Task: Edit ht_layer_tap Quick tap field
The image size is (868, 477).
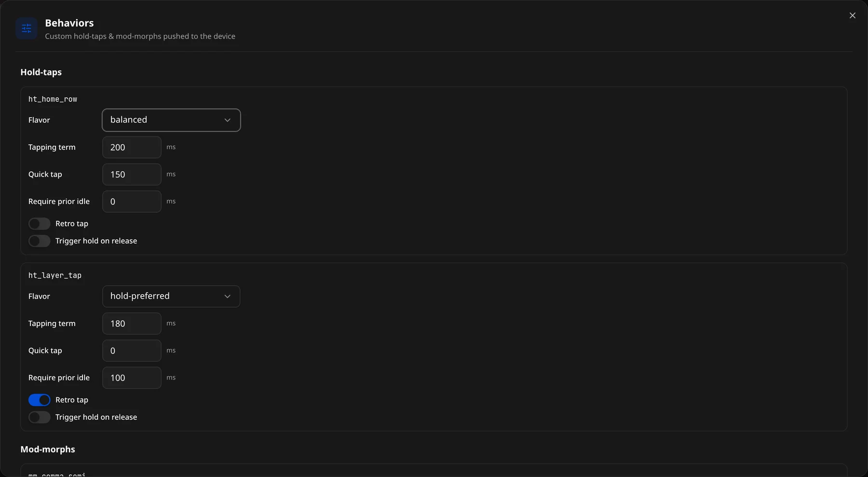Action: pyautogui.click(x=132, y=351)
